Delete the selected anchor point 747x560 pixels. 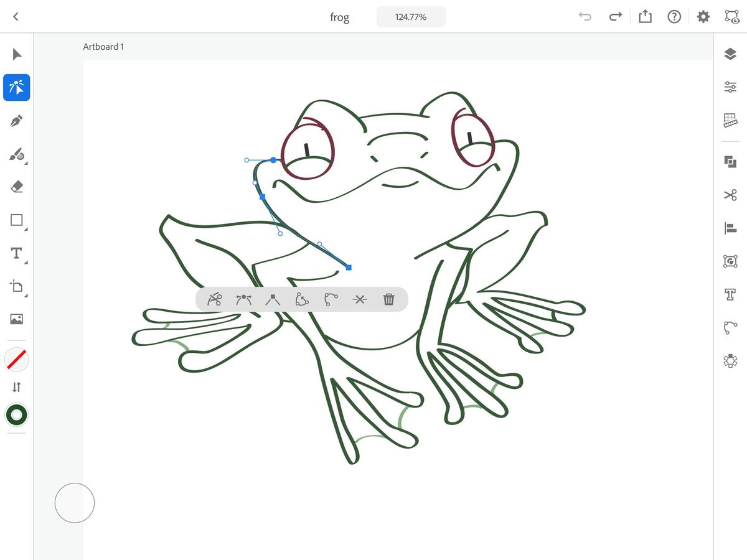tap(389, 299)
